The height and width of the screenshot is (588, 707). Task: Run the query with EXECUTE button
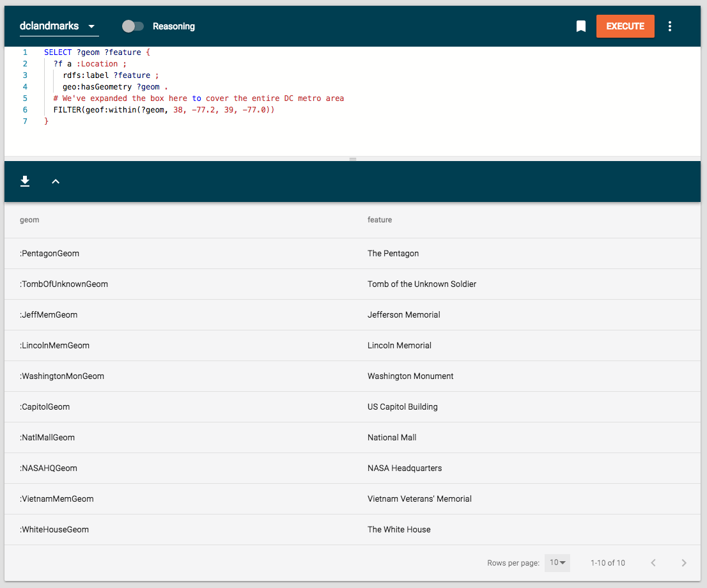tap(625, 26)
